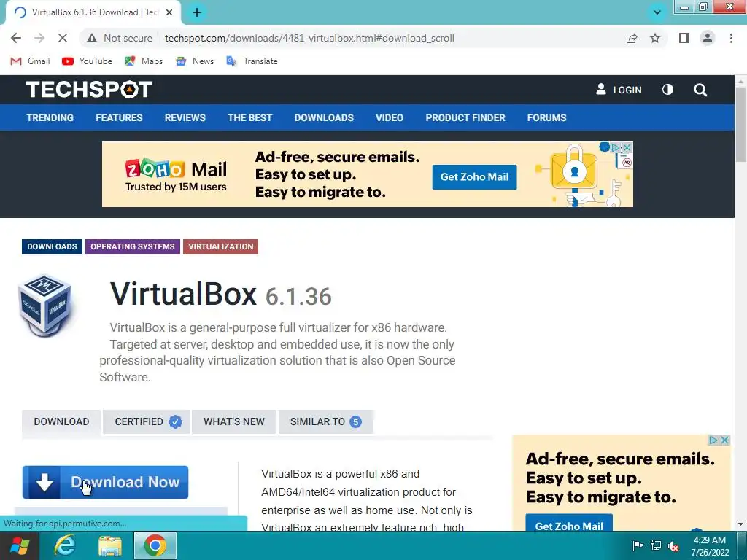
Task: Go back with the browser back arrow
Action: click(16, 38)
